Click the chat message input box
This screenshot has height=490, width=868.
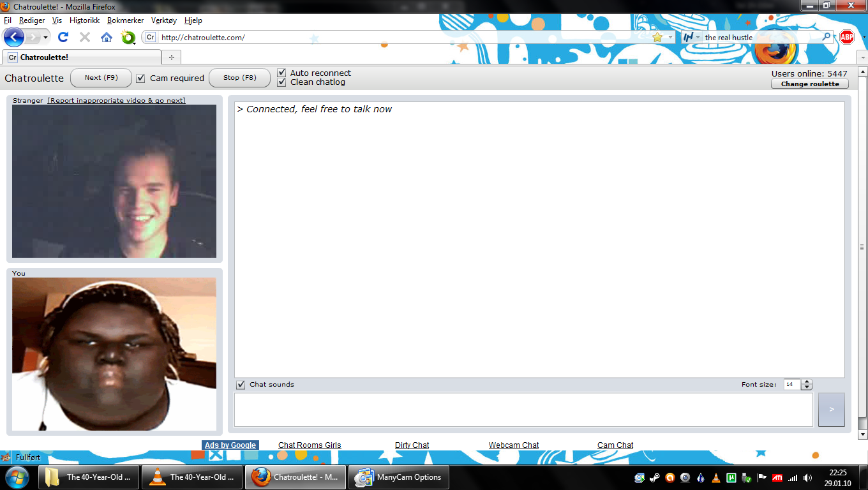point(524,410)
